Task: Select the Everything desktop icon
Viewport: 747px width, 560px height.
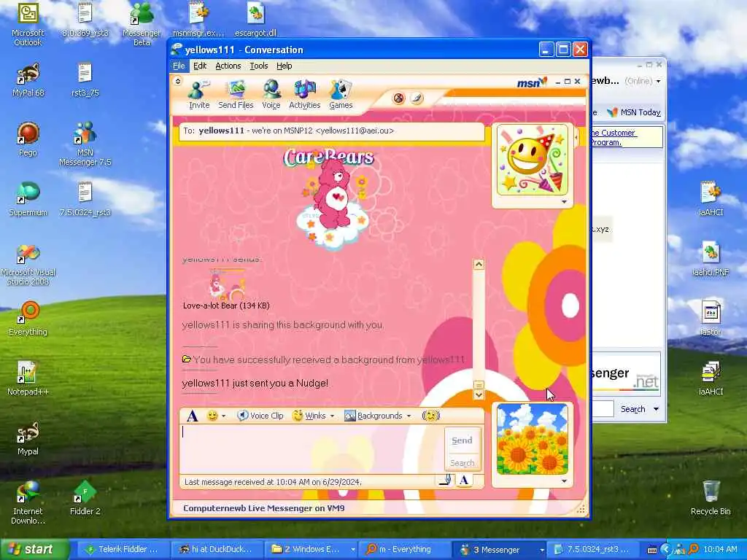Action: pyautogui.click(x=28, y=319)
